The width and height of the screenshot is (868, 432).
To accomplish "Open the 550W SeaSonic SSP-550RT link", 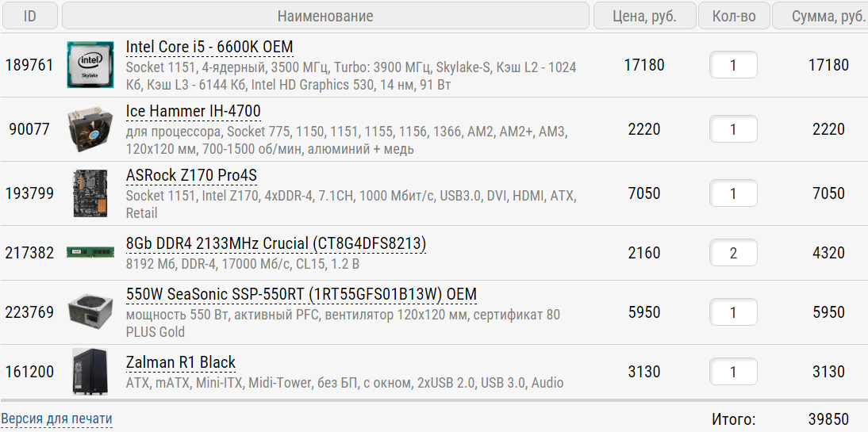I will tap(301, 295).
